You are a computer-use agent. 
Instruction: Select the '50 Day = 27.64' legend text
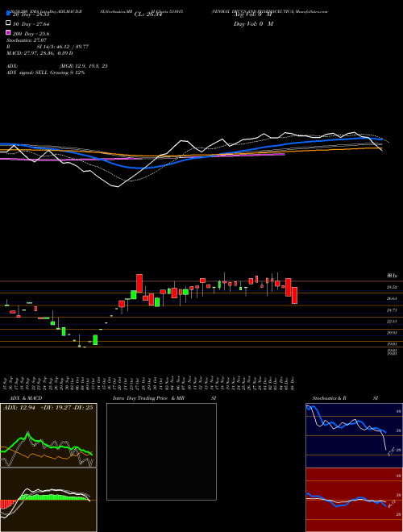31,24
